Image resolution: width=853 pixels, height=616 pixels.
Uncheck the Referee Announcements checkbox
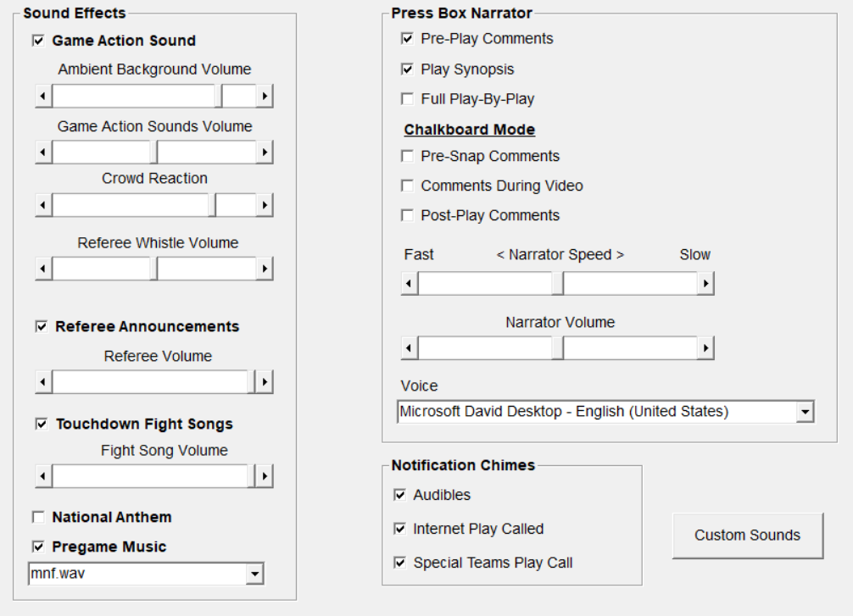42,327
